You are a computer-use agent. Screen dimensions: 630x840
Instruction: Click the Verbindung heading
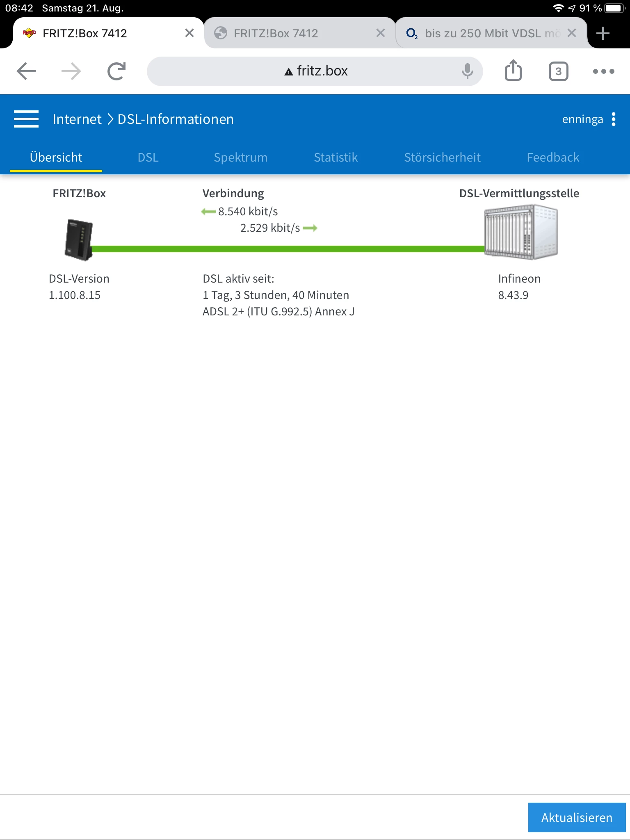click(x=233, y=194)
